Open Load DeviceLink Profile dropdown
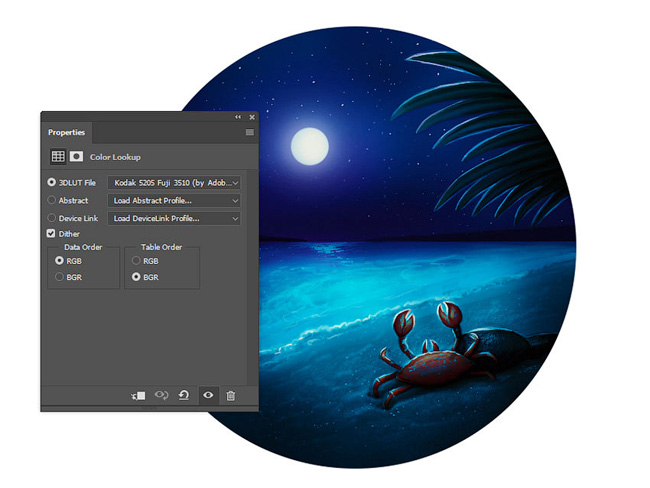The width and height of the screenshot is (650, 488). click(x=174, y=219)
